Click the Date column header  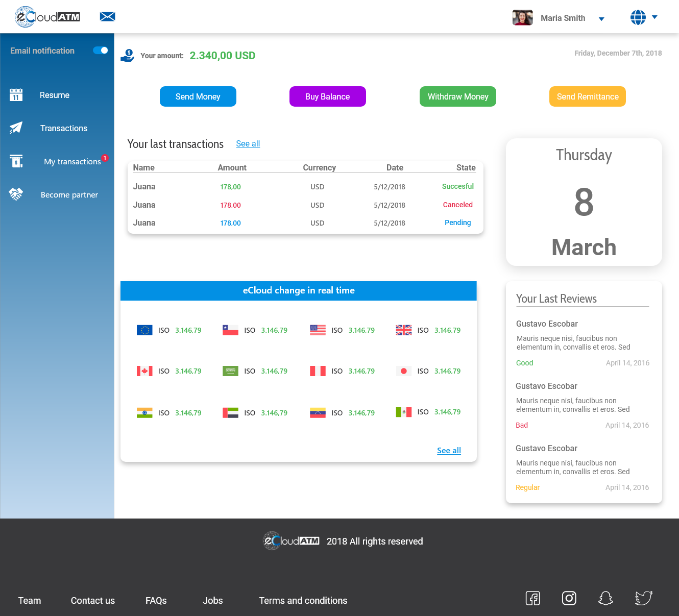[x=395, y=167]
